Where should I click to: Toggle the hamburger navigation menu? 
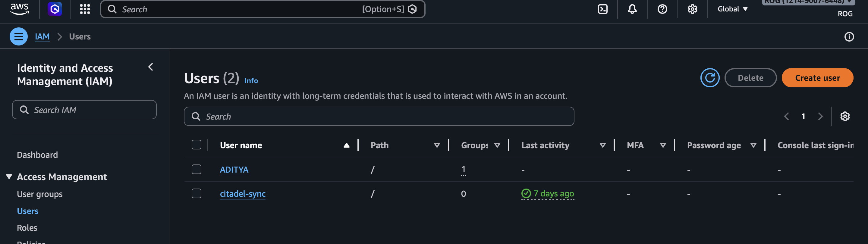[18, 36]
